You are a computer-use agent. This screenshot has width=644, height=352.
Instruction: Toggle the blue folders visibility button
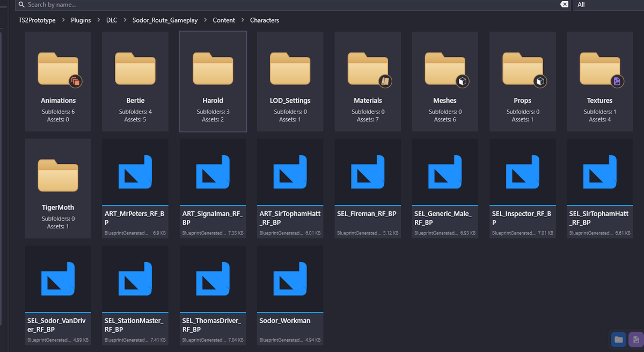(x=619, y=339)
